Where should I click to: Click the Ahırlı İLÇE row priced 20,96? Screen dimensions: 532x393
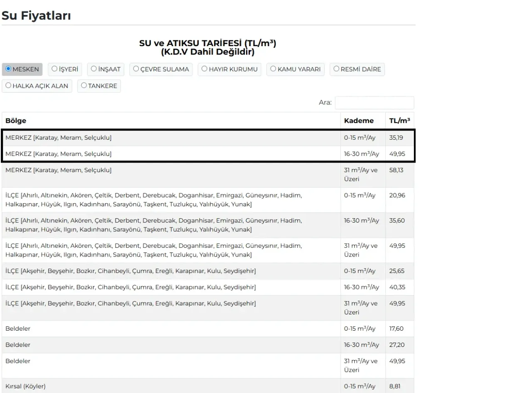click(170, 200)
